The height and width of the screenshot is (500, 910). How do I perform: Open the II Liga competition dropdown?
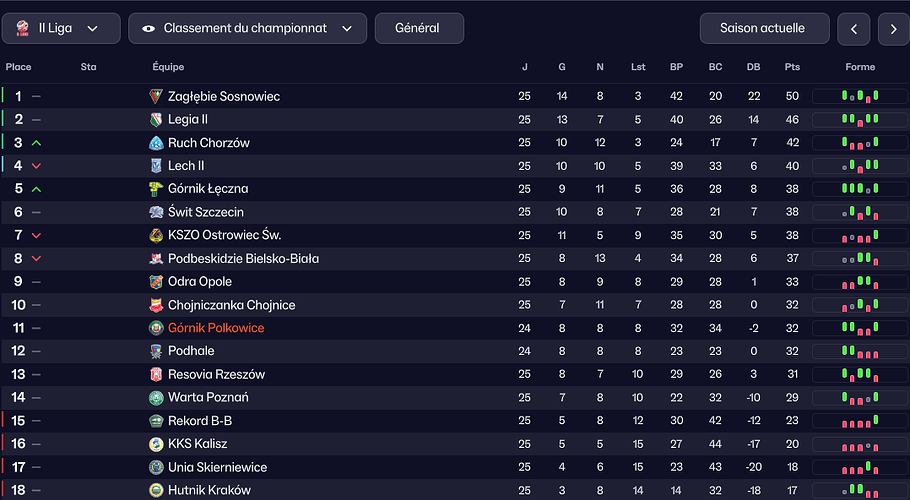point(61,29)
